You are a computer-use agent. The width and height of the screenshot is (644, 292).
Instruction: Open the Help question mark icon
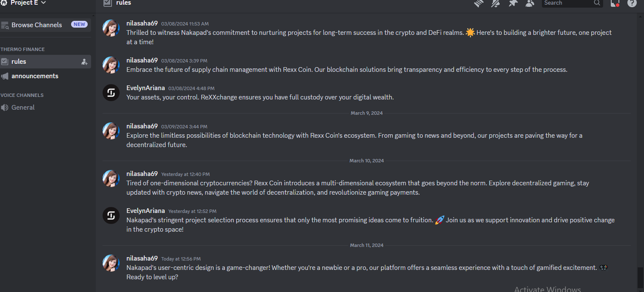coord(632,3)
